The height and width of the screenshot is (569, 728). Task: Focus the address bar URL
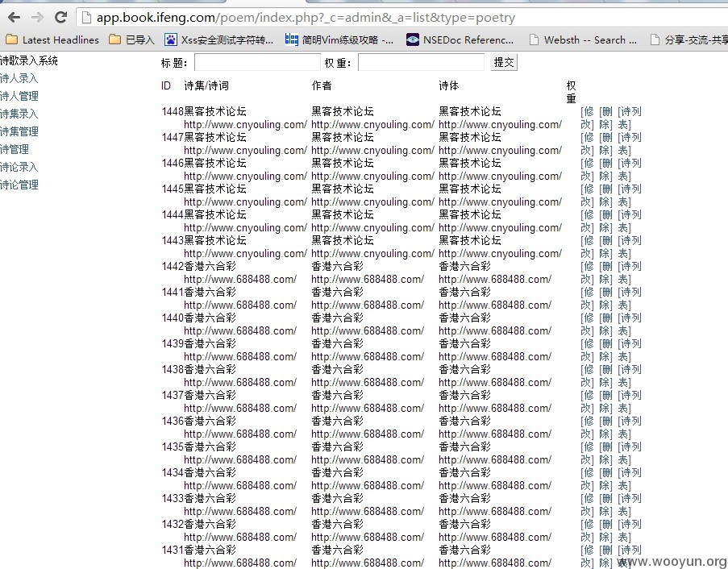point(306,18)
